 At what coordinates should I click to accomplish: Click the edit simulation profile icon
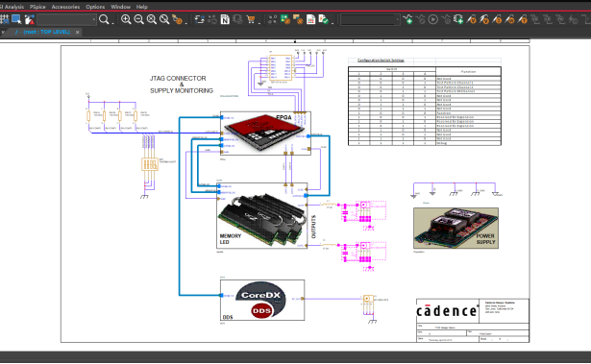[421, 19]
